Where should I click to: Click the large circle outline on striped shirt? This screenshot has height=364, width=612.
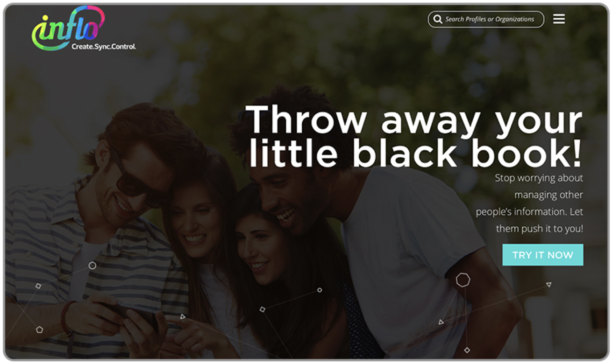93,266
